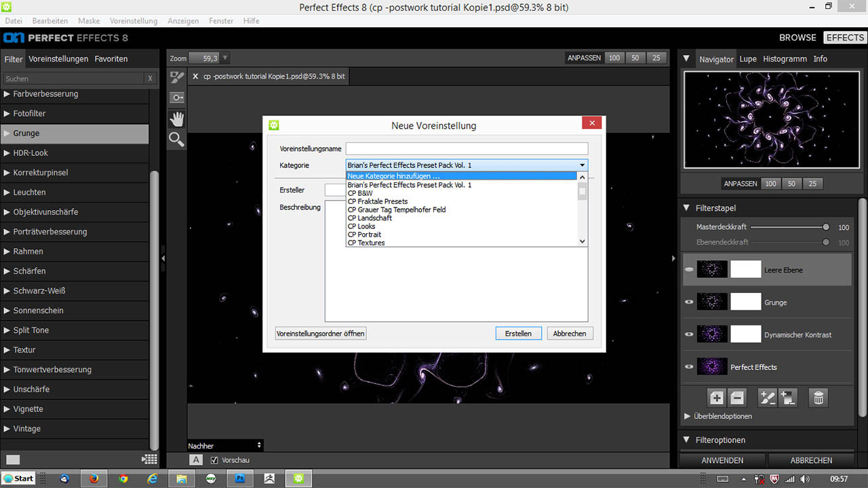Click the ABBRECHEN button at bottom right

[811, 460]
